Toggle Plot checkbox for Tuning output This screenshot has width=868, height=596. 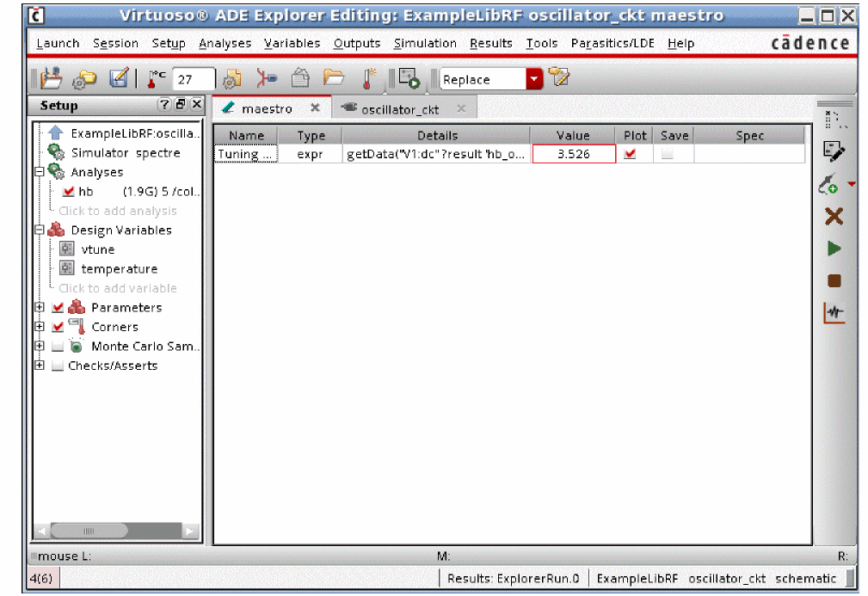click(630, 154)
